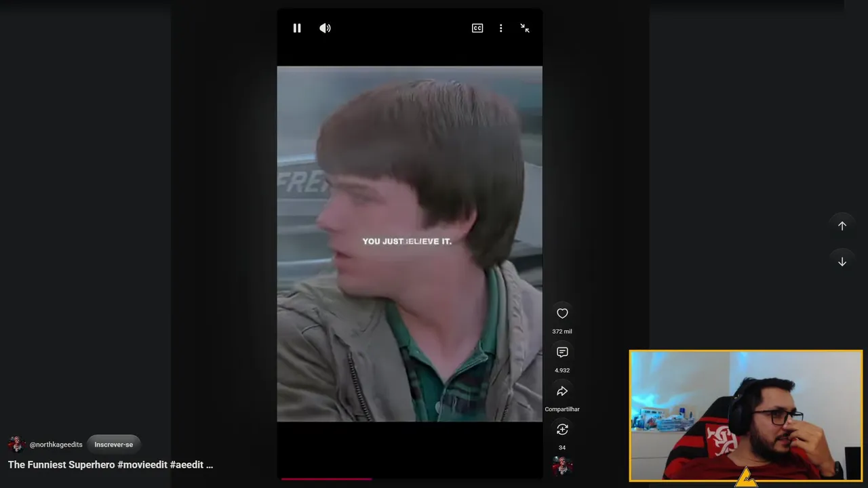The height and width of the screenshot is (488, 868).
Task: Remix this Short
Action: 562,429
